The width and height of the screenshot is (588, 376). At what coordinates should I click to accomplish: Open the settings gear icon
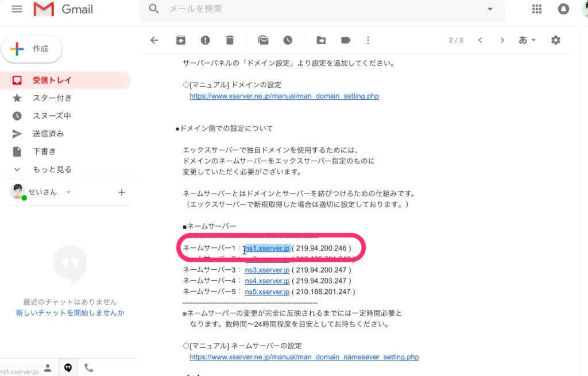555,40
